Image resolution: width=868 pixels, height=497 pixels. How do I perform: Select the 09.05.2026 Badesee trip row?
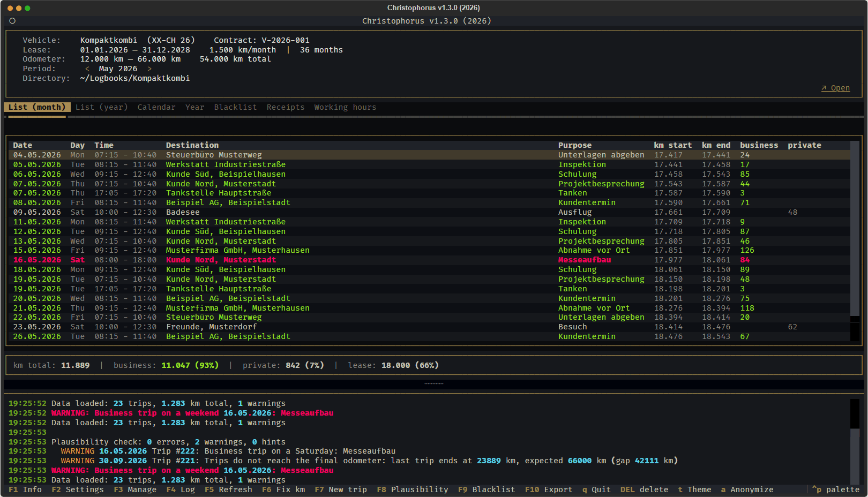[x=429, y=212]
